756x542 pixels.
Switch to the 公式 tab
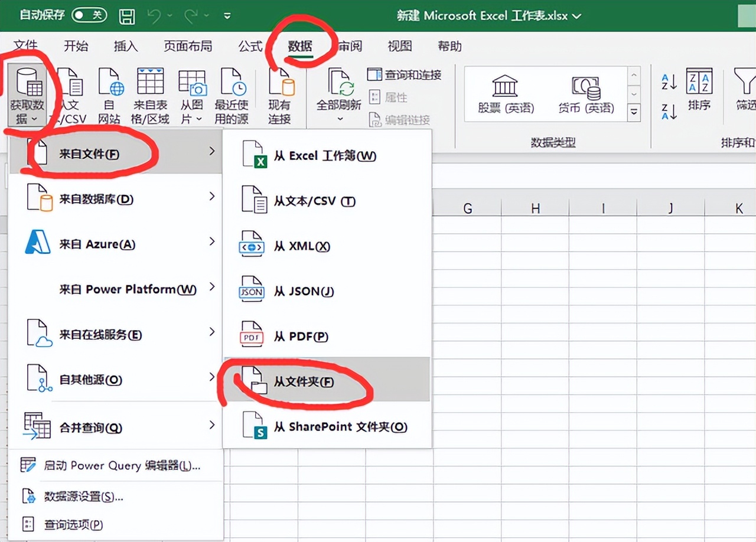coord(250,46)
